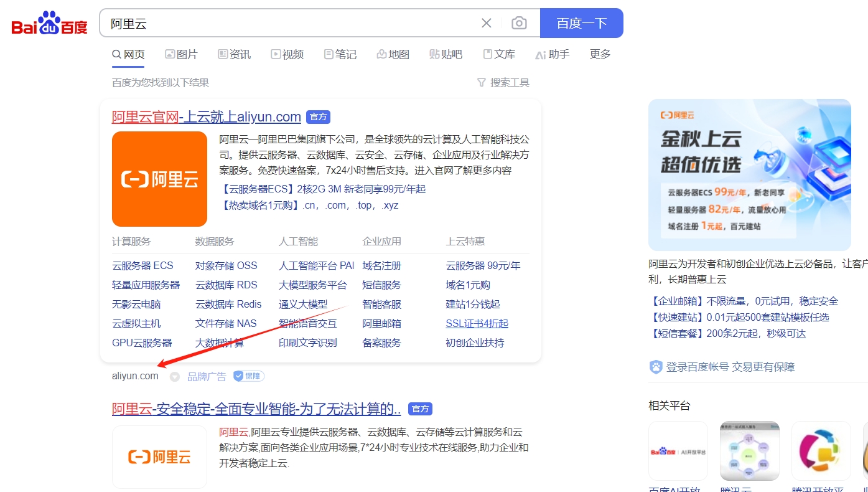Open 云数据库 RDS link
868x492 pixels.
tap(226, 285)
